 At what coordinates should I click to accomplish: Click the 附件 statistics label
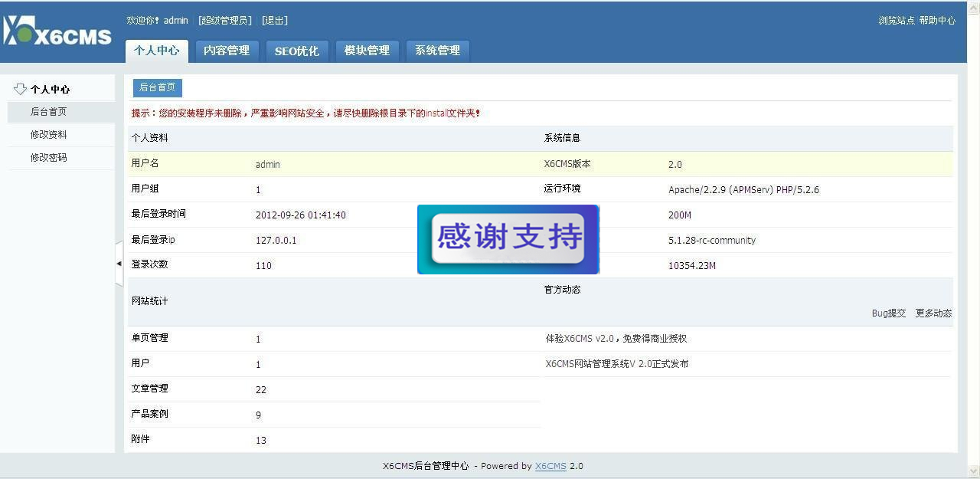pos(140,439)
